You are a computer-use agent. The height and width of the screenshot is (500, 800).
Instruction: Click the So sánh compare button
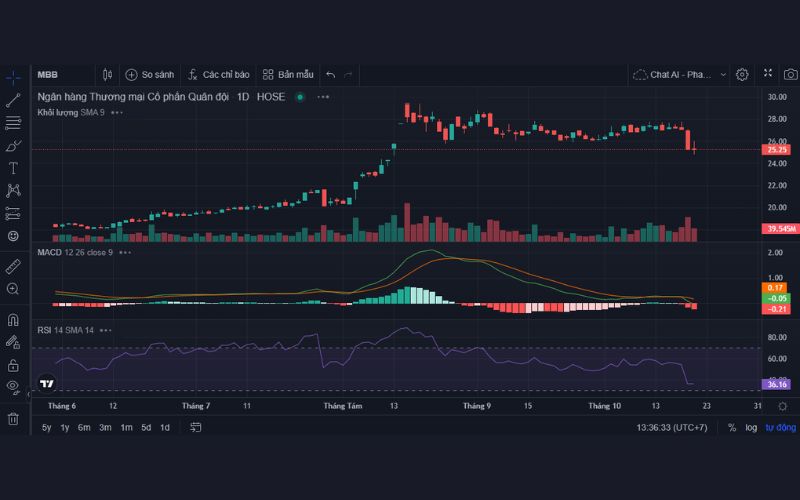coord(150,74)
